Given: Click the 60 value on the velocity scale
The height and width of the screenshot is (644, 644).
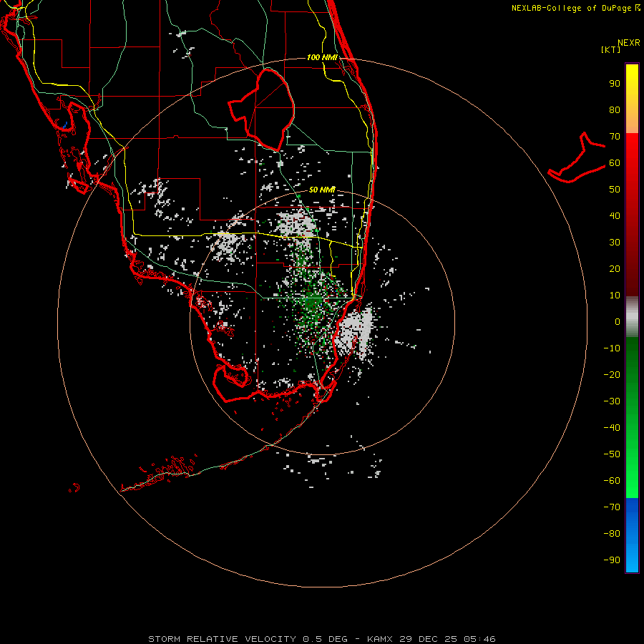Looking at the screenshot, I should tap(615, 163).
